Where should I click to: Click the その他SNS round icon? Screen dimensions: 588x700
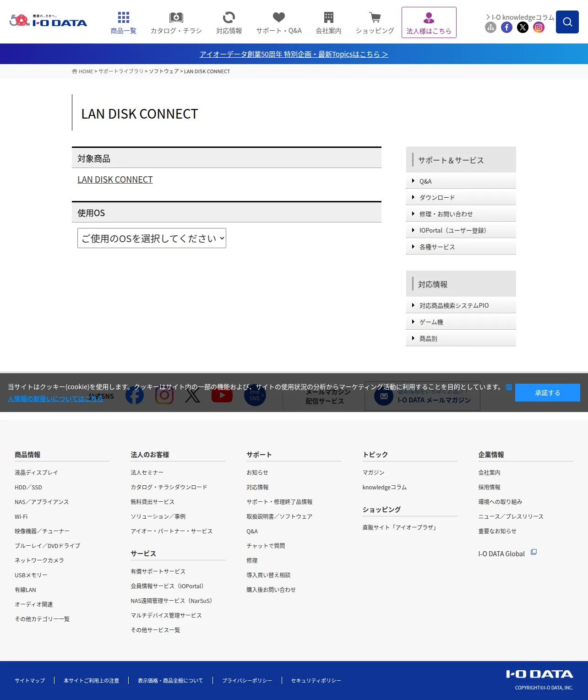click(x=255, y=395)
